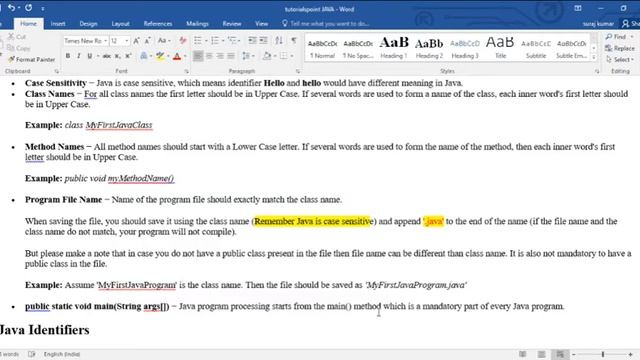Open underline style dropdown arrow
640x360 pixels.
pyautogui.click(x=98, y=56)
